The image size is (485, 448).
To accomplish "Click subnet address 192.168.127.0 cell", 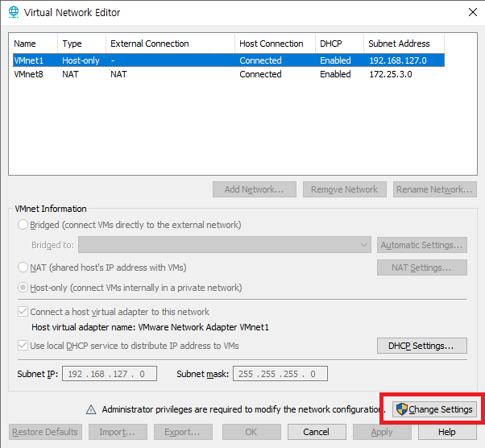I will 398,60.
